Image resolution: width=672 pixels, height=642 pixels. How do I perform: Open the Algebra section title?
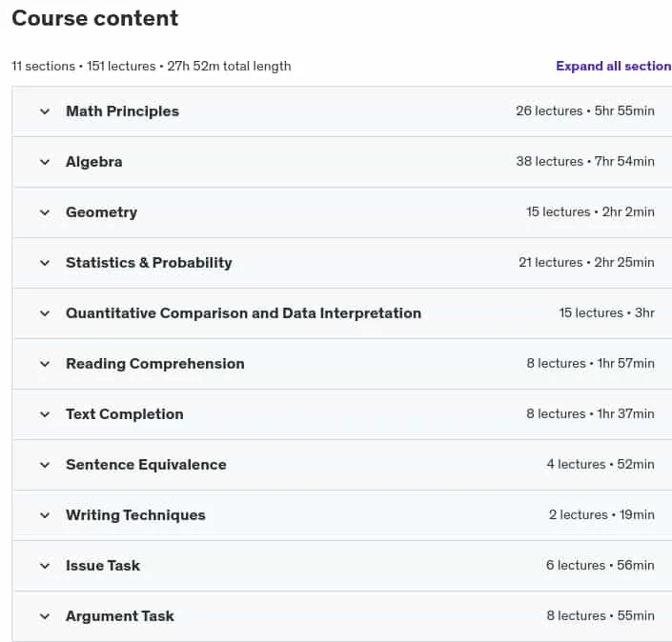93,162
